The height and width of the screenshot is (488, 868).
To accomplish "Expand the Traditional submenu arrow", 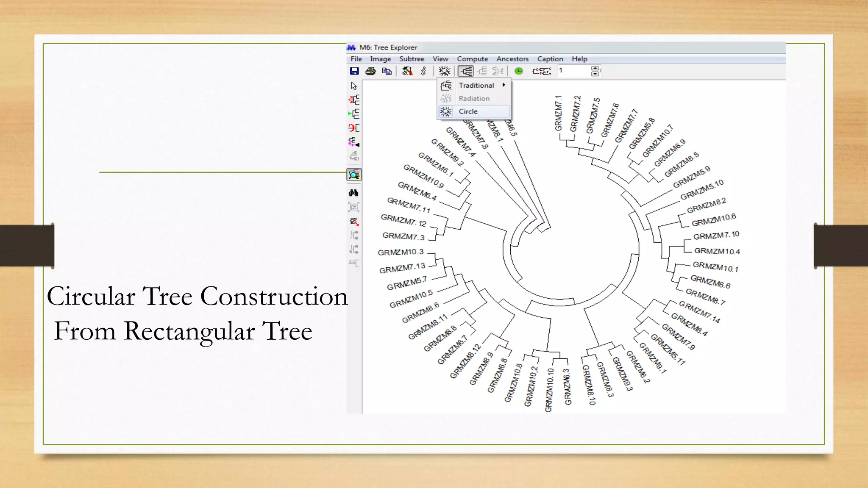I will [504, 85].
